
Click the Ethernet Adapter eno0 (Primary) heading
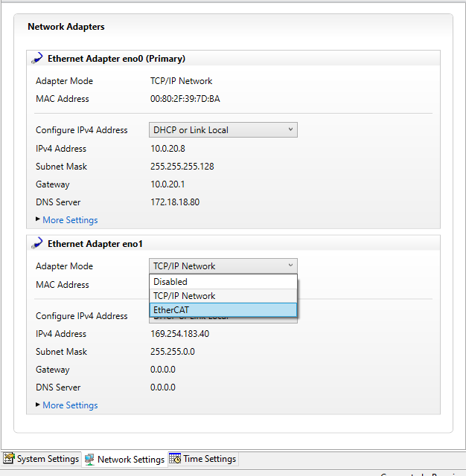[116, 59]
